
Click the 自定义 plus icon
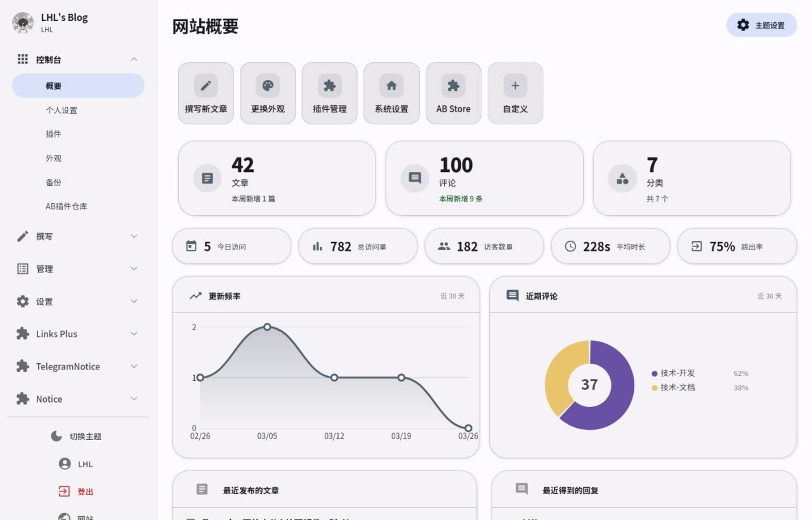(x=514, y=84)
